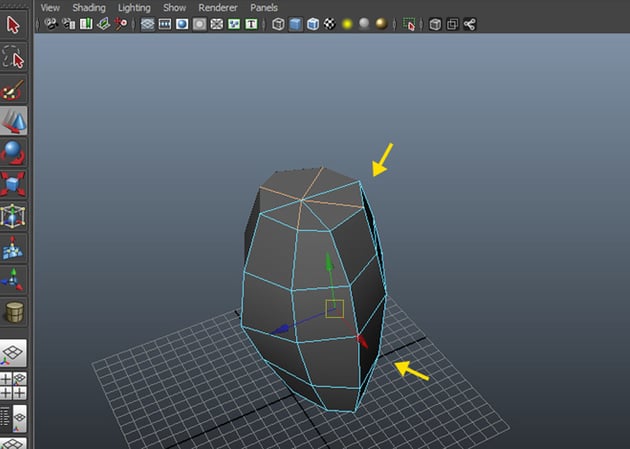Enable Smooth Shade All cube
630x449 pixels.
coord(296,24)
